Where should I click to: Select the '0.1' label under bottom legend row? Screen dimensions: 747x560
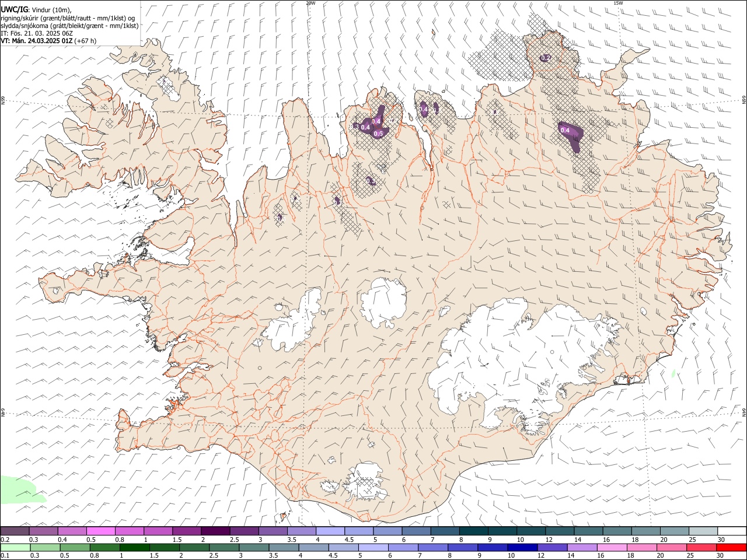pyautogui.click(x=5, y=556)
